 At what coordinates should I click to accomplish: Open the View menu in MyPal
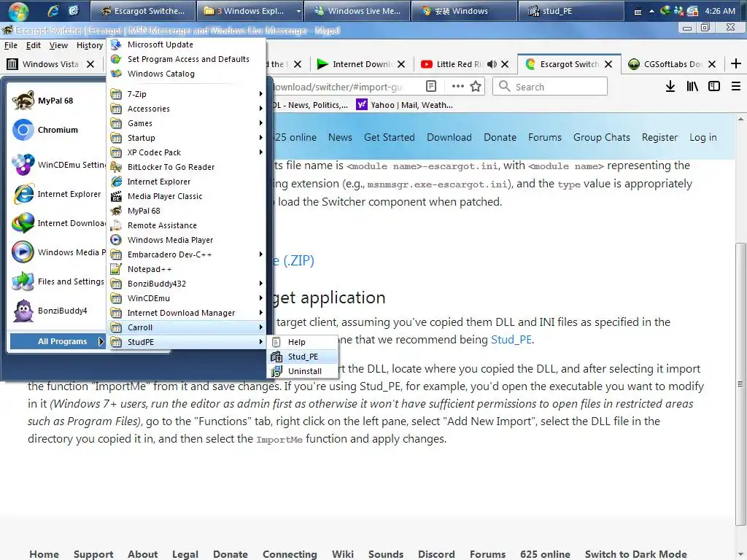click(58, 45)
